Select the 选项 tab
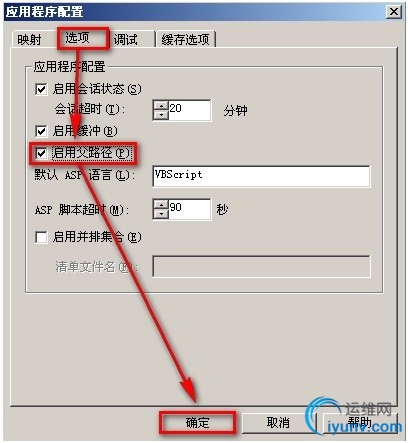This screenshot has width=408, height=443. click(77, 38)
